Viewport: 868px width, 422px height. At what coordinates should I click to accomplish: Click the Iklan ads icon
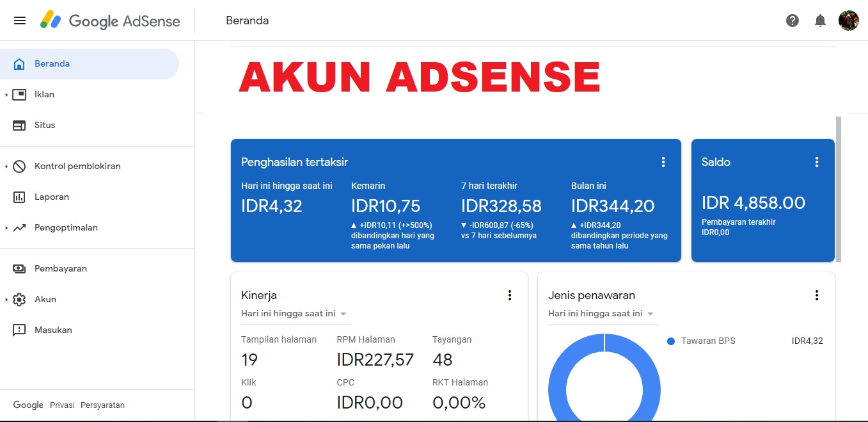tap(19, 95)
